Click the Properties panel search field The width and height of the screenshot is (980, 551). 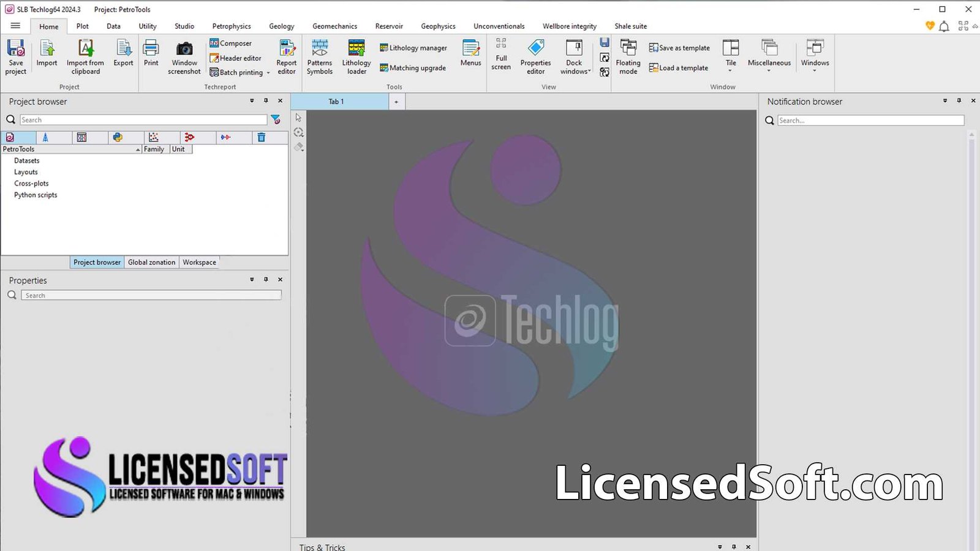(151, 295)
